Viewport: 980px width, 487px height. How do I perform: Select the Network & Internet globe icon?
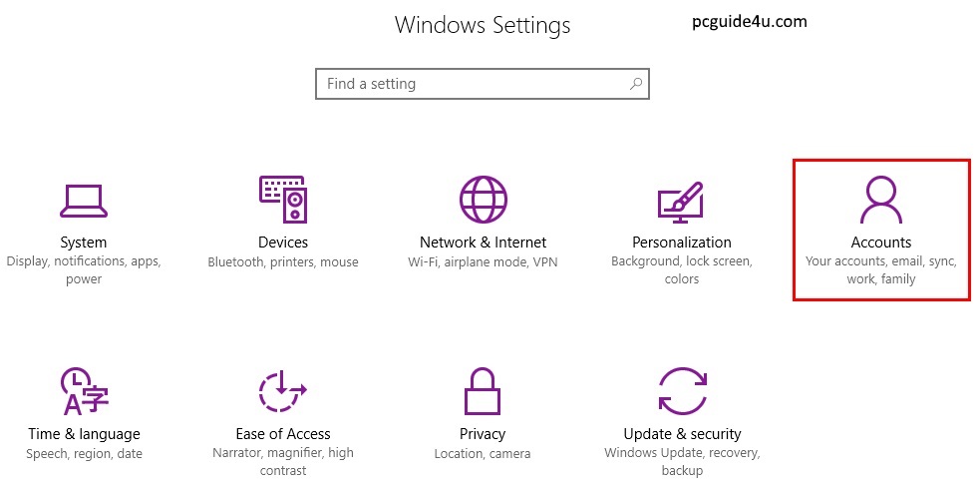483,200
